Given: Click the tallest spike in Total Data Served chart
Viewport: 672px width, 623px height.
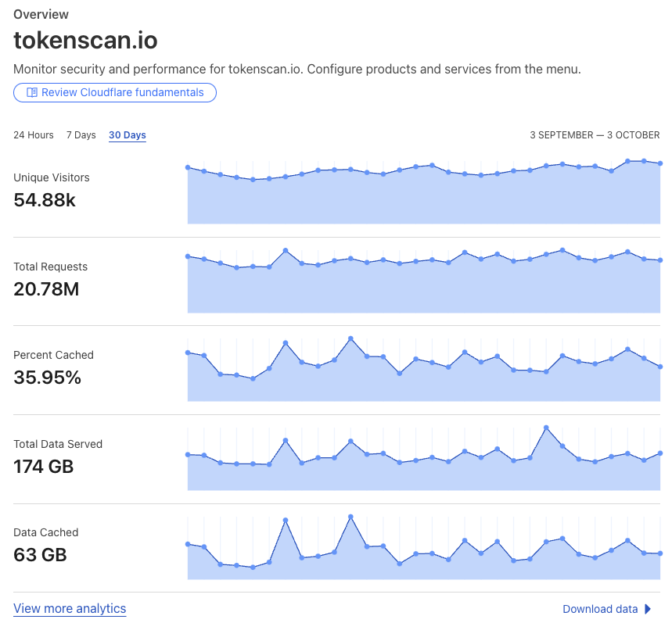Looking at the screenshot, I should pyautogui.click(x=546, y=428).
